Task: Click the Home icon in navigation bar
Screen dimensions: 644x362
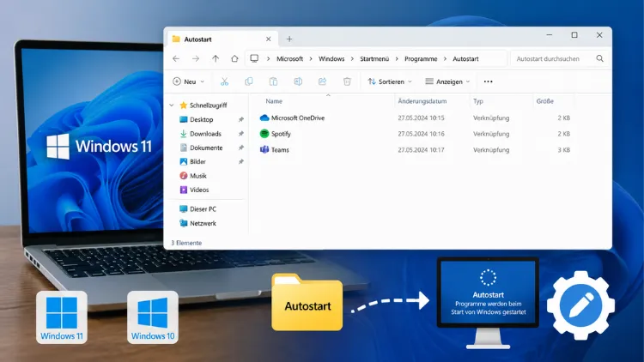Action: coord(234,58)
